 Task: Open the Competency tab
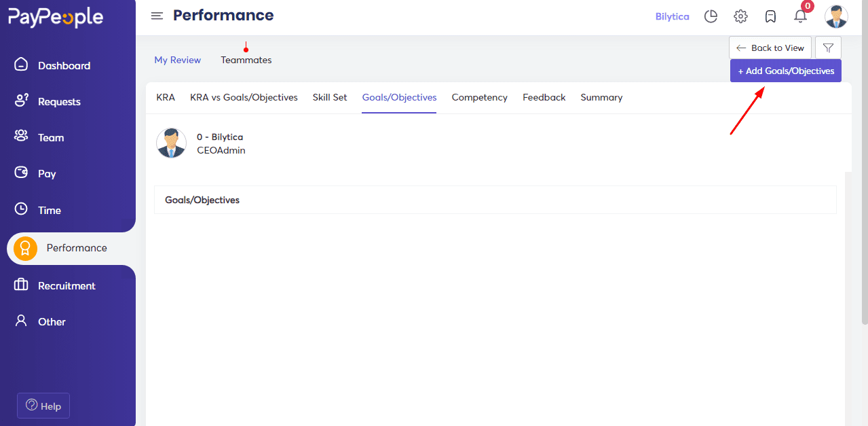pyautogui.click(x=480, y=97)
